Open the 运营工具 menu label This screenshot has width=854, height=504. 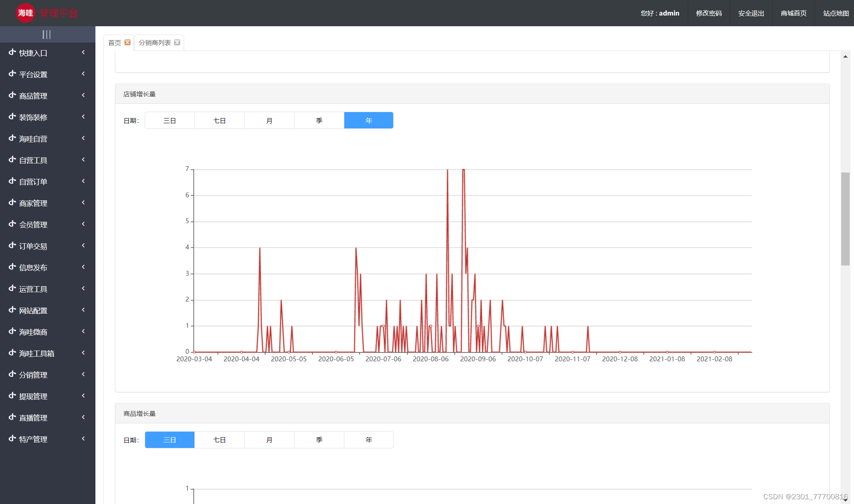pyautogui.click(x=33, y=289)
